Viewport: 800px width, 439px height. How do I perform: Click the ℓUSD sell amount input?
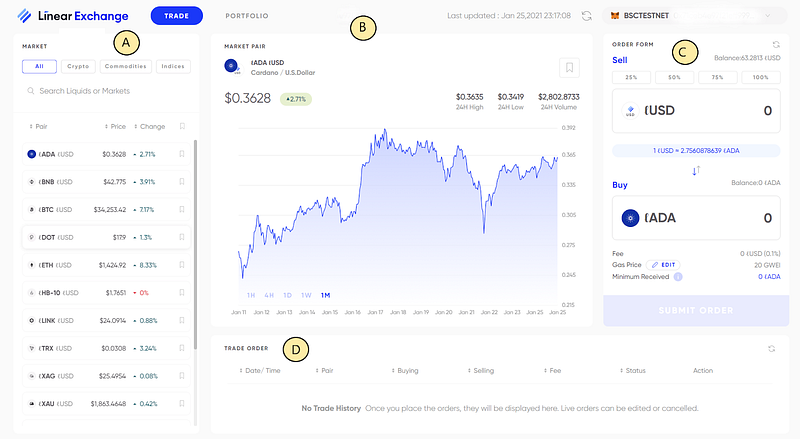tap(696, 111)
